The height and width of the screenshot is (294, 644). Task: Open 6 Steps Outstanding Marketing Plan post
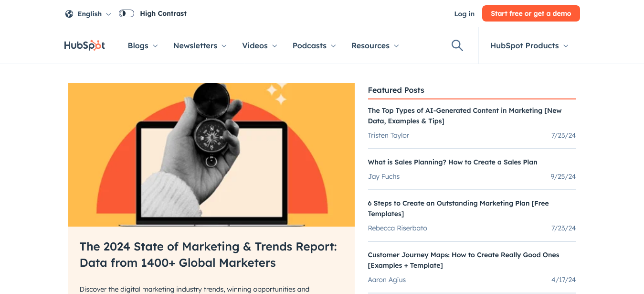[x=458, y=208]
